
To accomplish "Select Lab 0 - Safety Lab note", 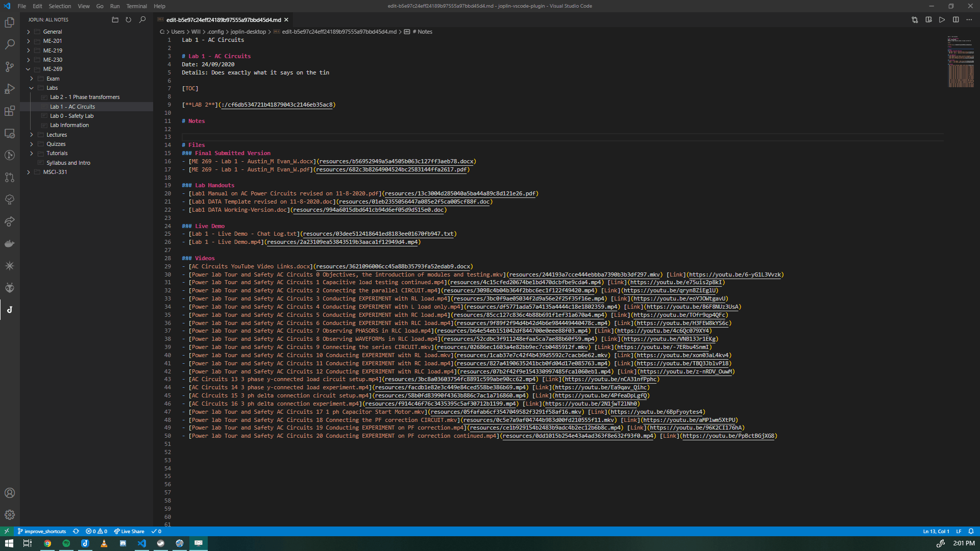I will point(73,116).
